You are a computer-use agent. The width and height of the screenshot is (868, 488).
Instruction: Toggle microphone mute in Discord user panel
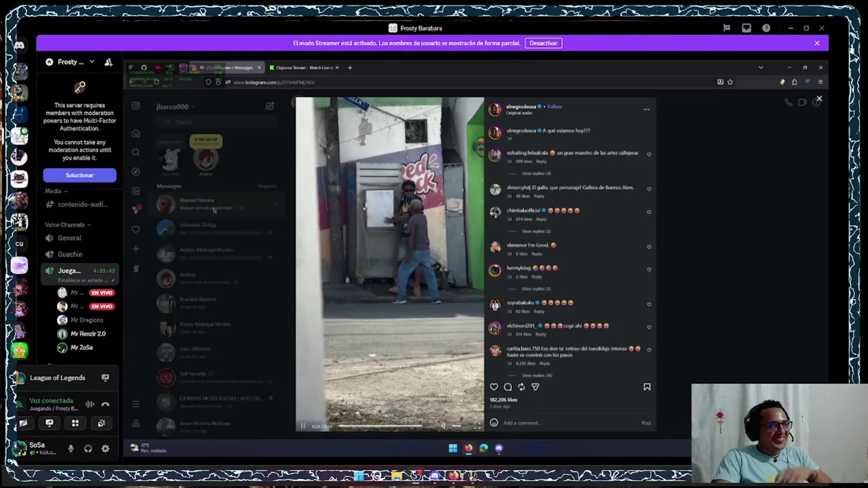[71, 449]
